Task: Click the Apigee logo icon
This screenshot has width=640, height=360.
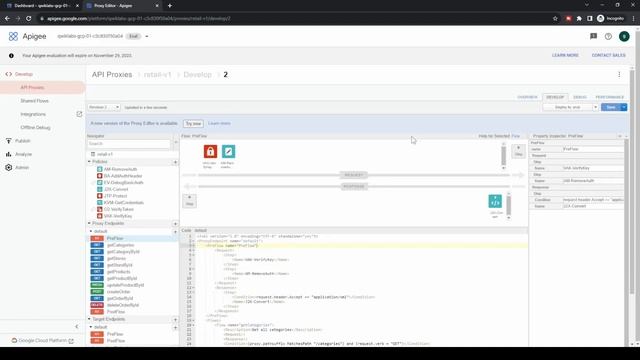Action: click(x=13, y=36)
